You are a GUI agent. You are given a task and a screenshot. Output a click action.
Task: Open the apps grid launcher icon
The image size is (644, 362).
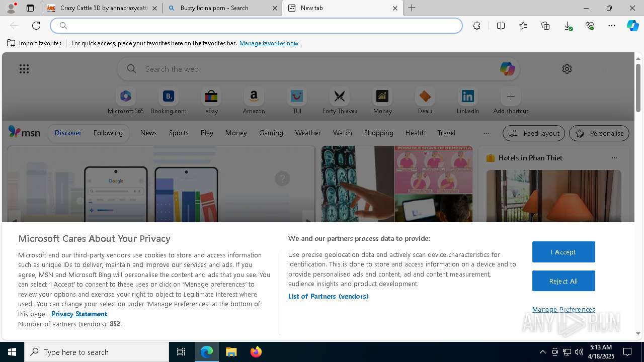(x=24, y=69)
